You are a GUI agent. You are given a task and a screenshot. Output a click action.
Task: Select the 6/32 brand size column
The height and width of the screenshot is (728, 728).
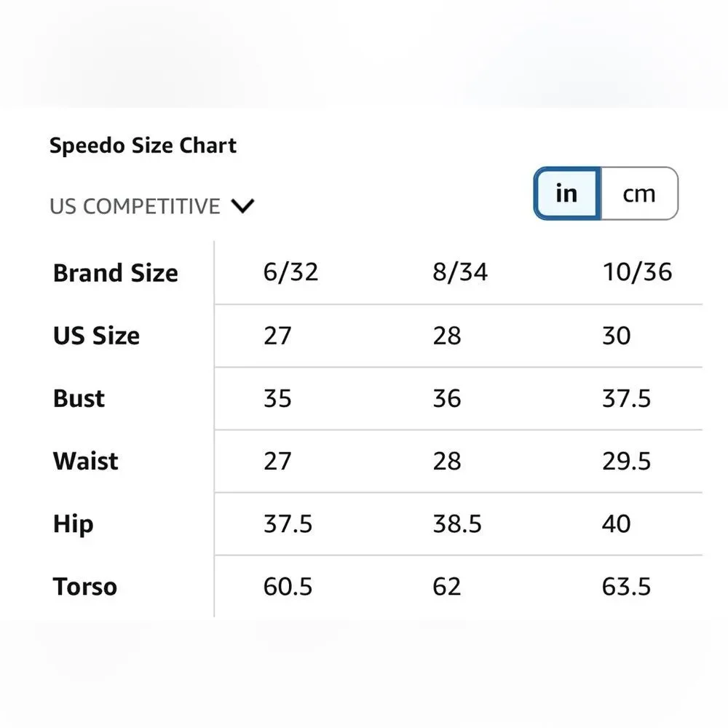click(290, 272)
